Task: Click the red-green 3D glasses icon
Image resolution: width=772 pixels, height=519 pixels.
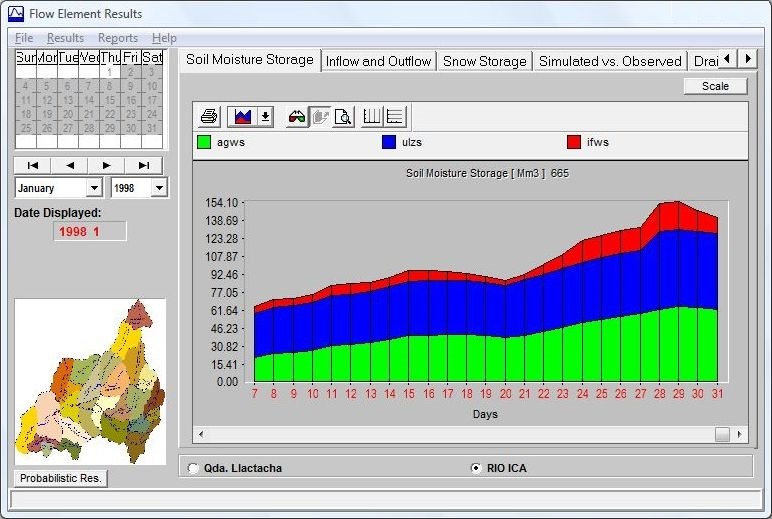Action: [297, 117]
